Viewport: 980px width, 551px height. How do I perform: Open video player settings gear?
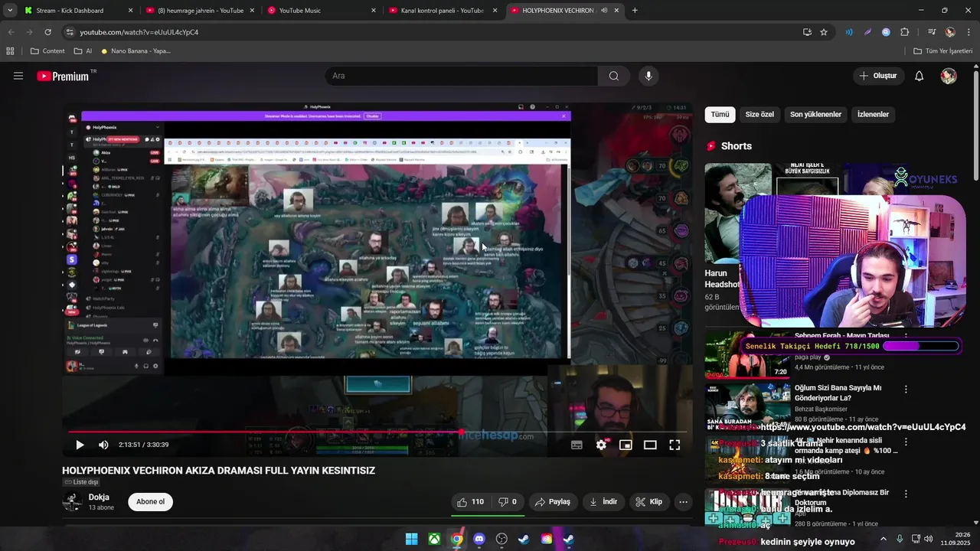601,445
